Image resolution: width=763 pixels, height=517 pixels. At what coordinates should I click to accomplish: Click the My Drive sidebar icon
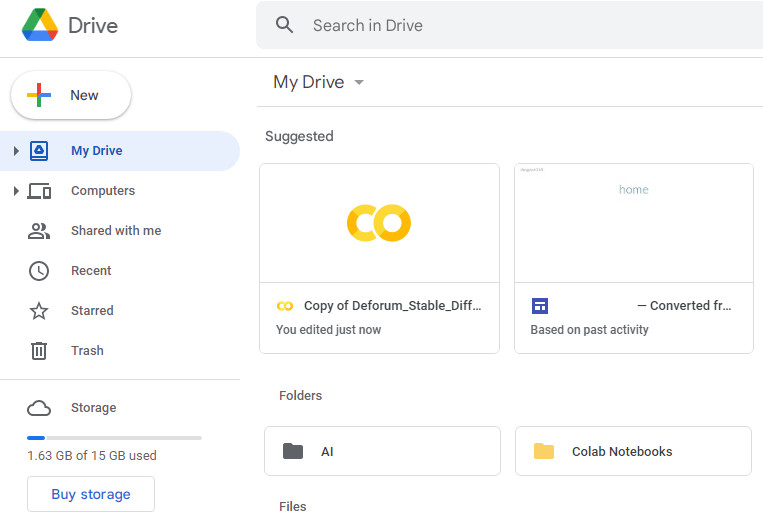coord(39,151)
